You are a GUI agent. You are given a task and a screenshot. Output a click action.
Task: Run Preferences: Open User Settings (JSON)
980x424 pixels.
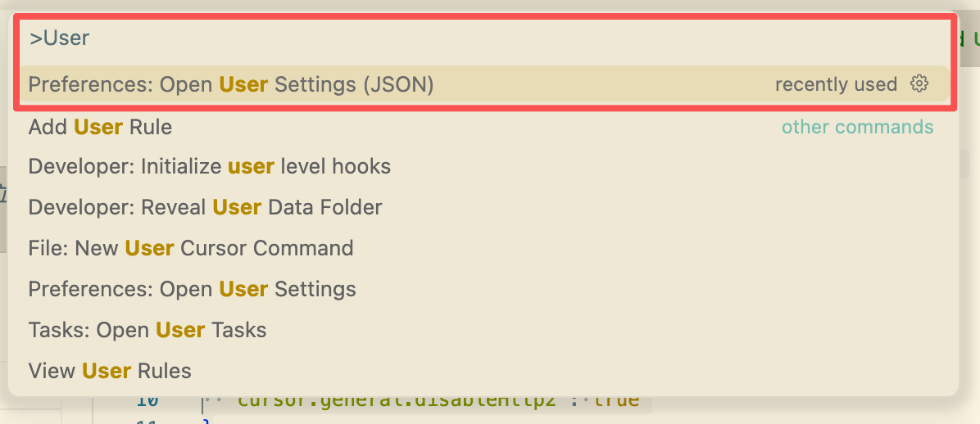(231, 84)
